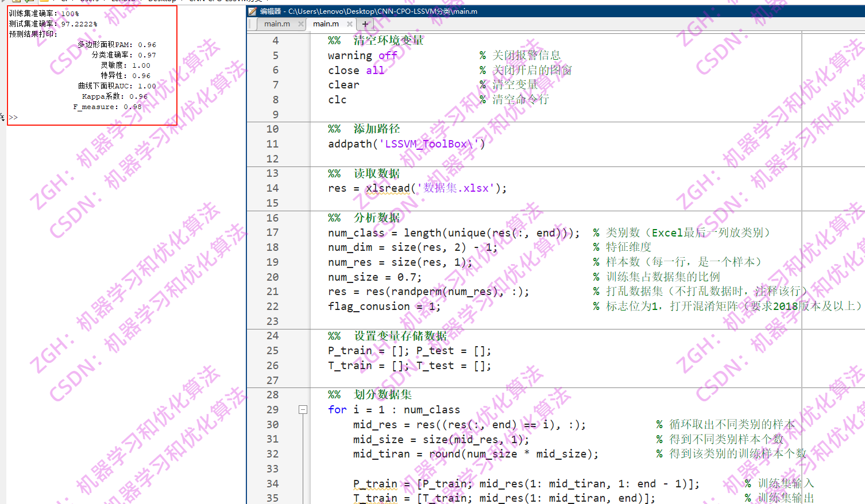Click the document icon at top left toolbar

click(16, 1)
